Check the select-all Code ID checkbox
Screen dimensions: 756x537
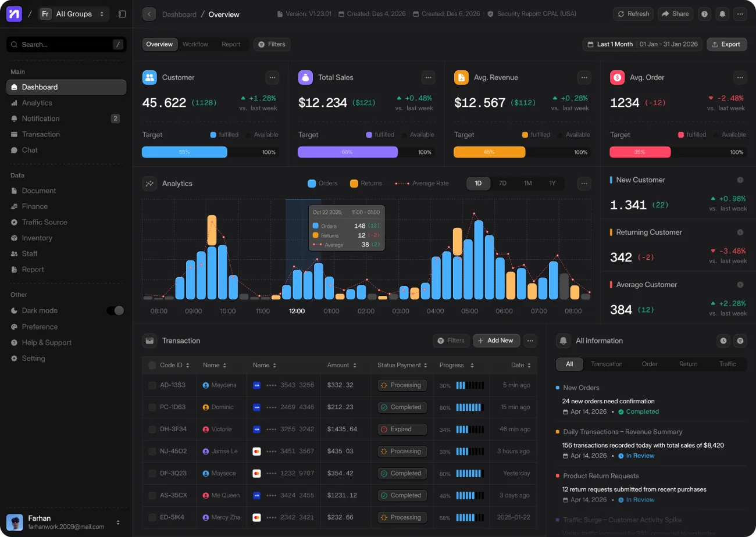tap(152, 366)
